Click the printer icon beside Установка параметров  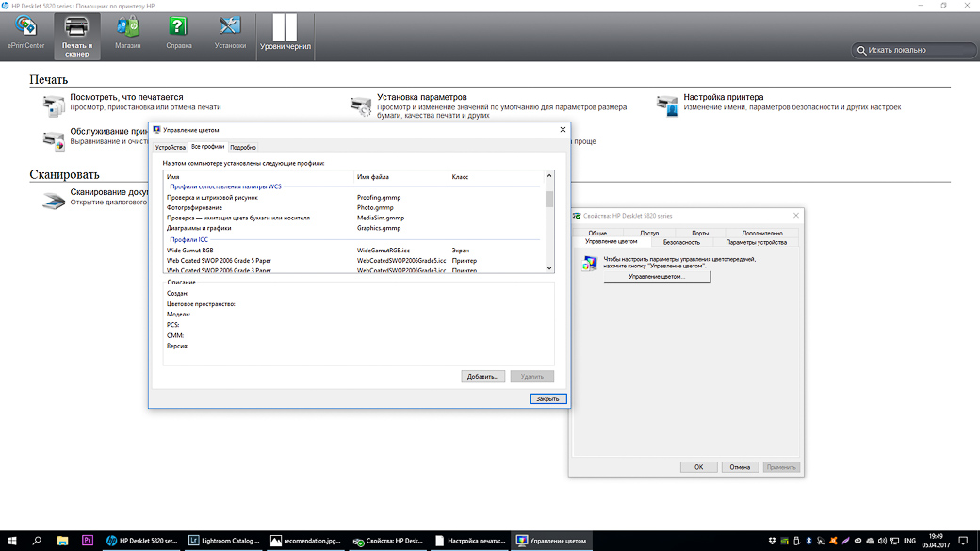[361, 106]
